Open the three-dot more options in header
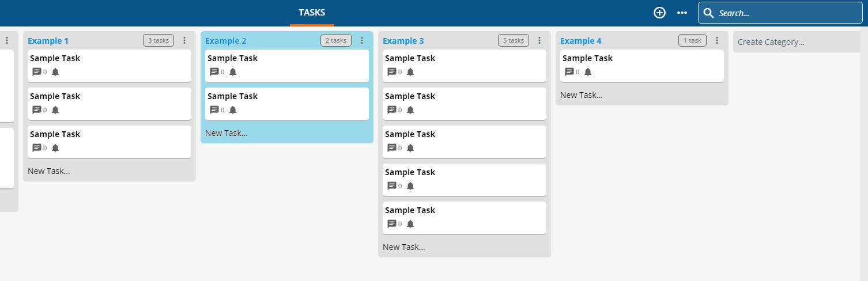Viewport: 868px width, 281px height. coord(682,13)
